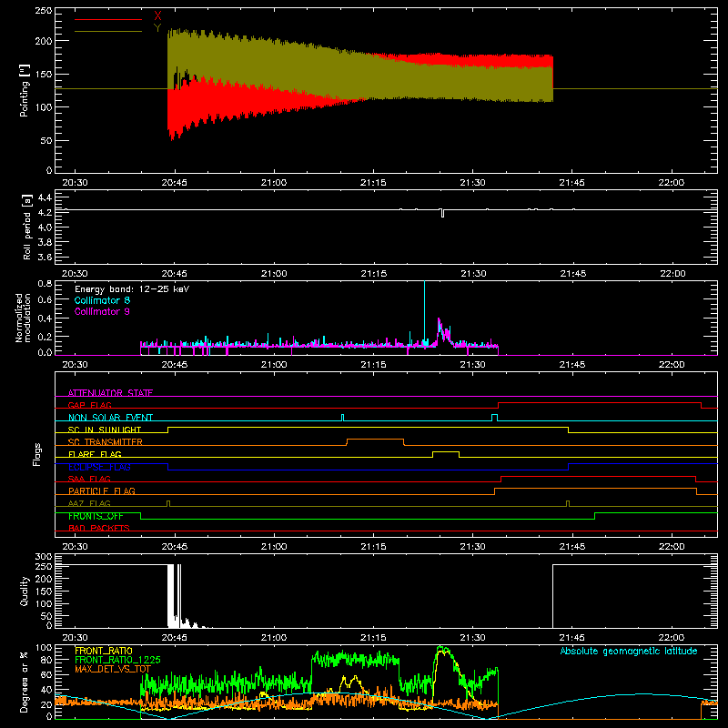Click the green FRONT_RATIO_1225 legend entry
Screen dimensions: 728x728
pos(118,660)
